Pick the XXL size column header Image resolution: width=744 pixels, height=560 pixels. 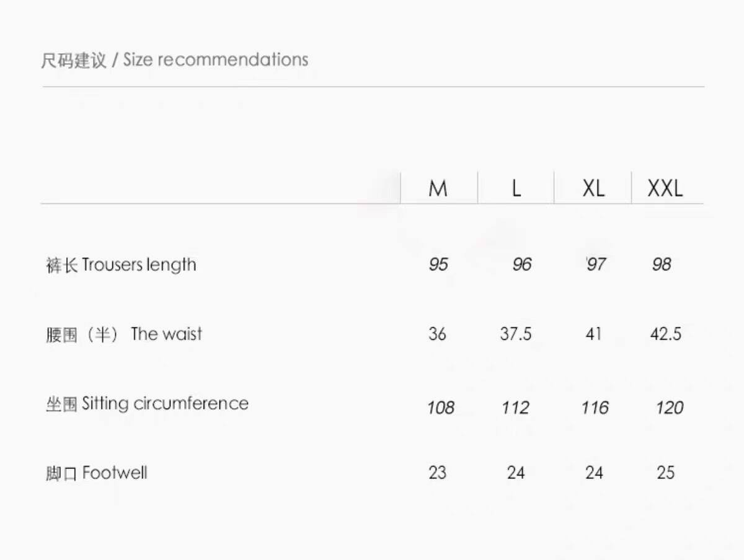click(x=665, y=188)
